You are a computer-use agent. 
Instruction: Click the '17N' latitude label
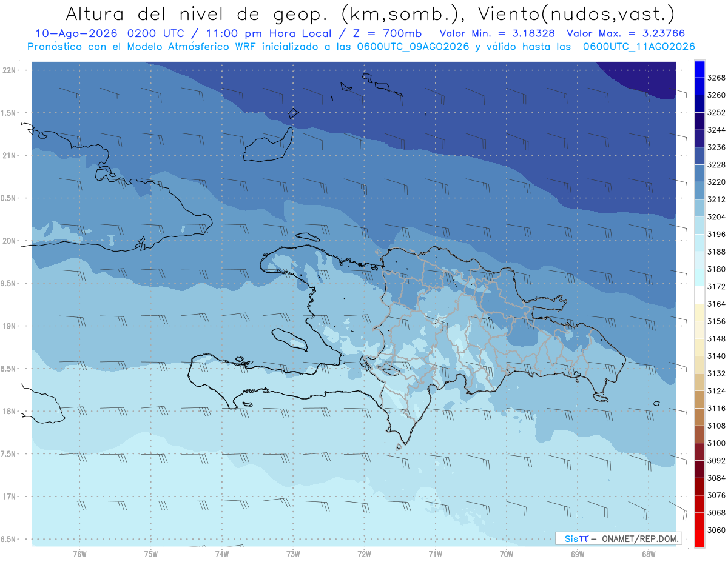tap(10, 497)
